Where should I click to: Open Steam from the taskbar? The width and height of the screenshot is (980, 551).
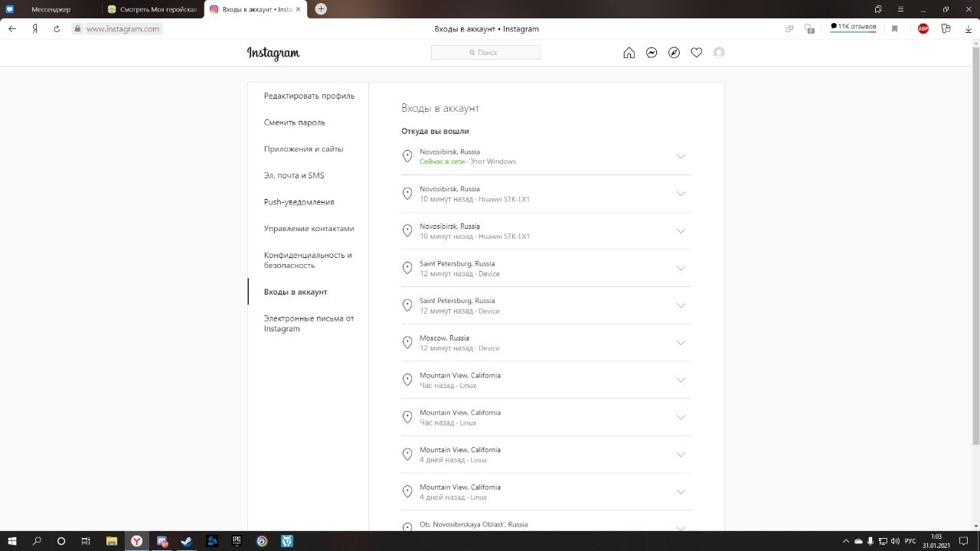[186, 541]
